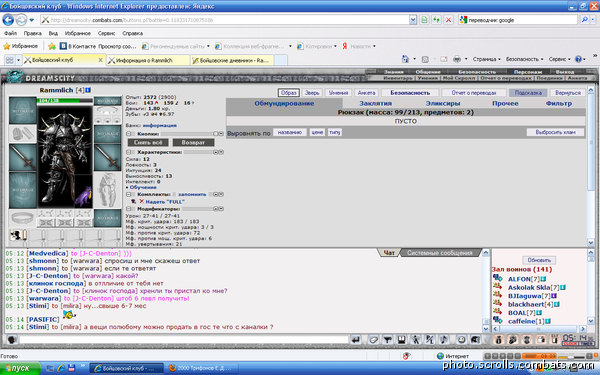This screenshot has width=600, height=375.
Task: Open the Обучение link
Action: click(x=143, y=188)
